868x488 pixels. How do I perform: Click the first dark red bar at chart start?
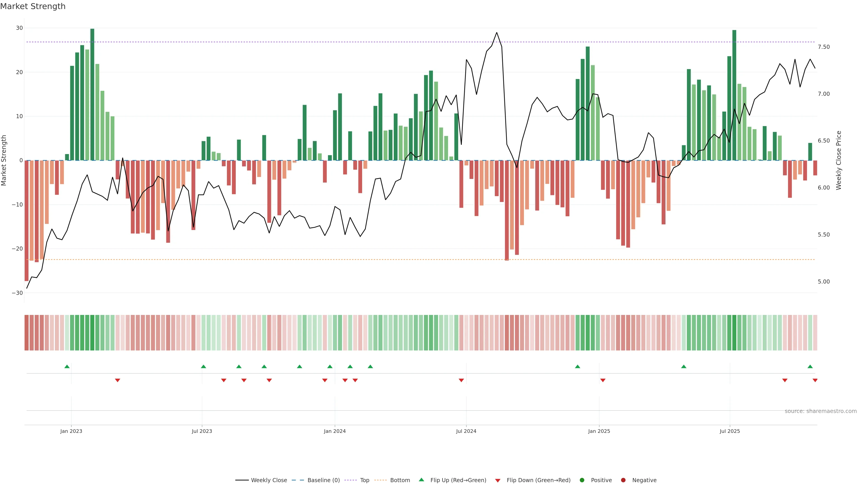(x=27, y=221)
